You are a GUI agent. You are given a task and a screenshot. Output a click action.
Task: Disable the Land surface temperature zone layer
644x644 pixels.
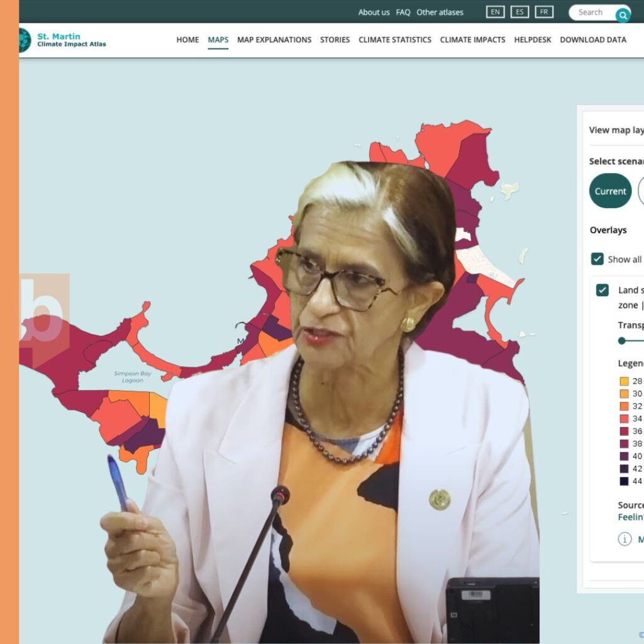602,290
